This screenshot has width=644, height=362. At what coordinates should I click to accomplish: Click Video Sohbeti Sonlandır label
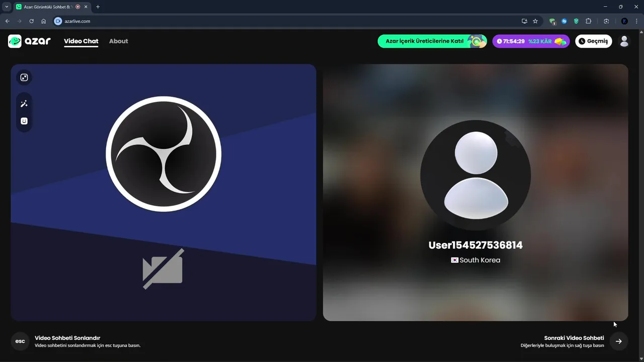tap(67, 338)
